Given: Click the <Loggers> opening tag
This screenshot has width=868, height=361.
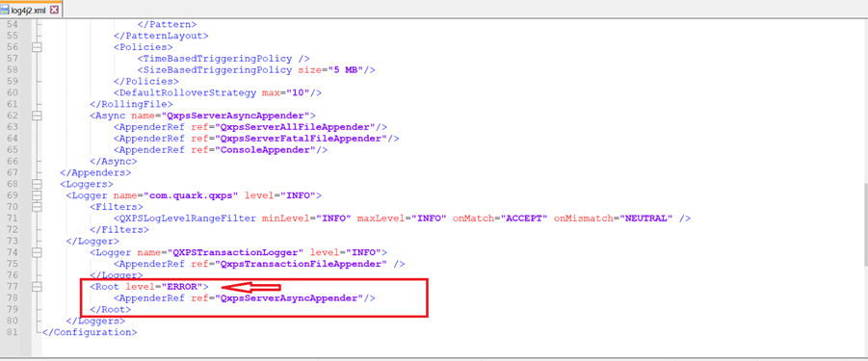Looking at the screenshot, I should point(87,184).
